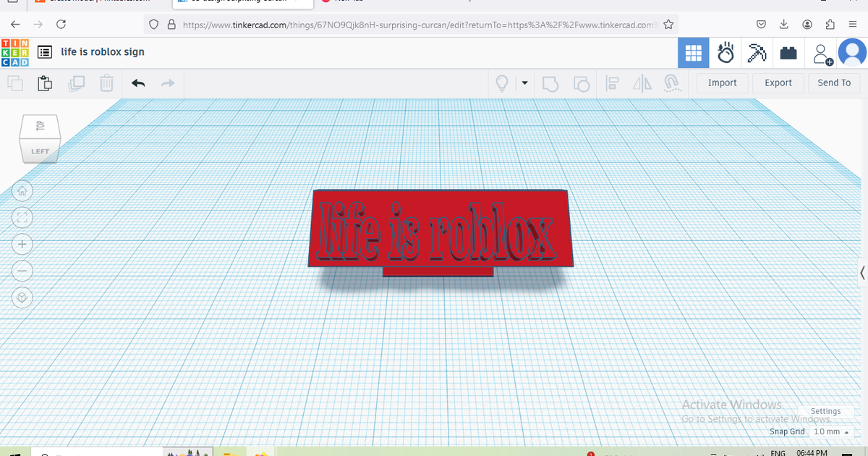
Task: Click the design name 'life is roblox sign'
Action: [103, 52]
